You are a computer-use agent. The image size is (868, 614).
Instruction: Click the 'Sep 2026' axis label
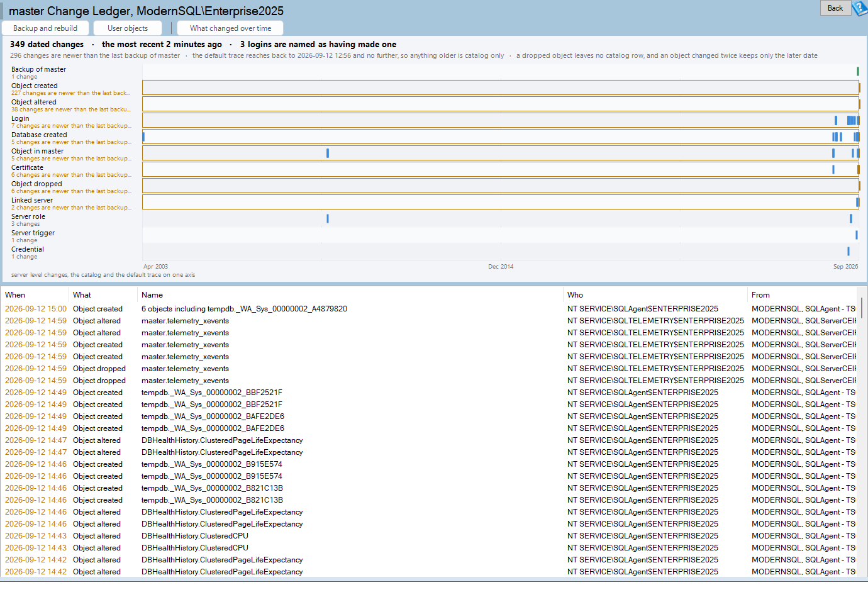click(845, 267)
